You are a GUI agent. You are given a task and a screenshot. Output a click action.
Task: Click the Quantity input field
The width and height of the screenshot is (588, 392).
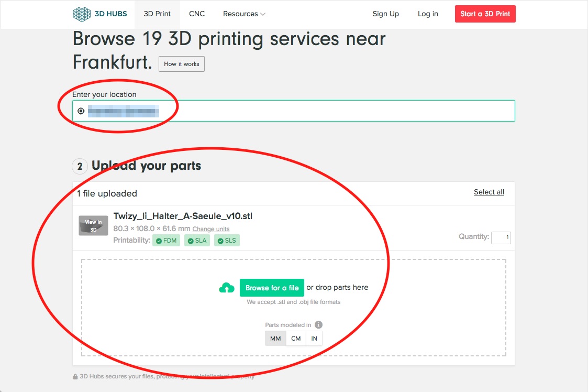point(501,237)
